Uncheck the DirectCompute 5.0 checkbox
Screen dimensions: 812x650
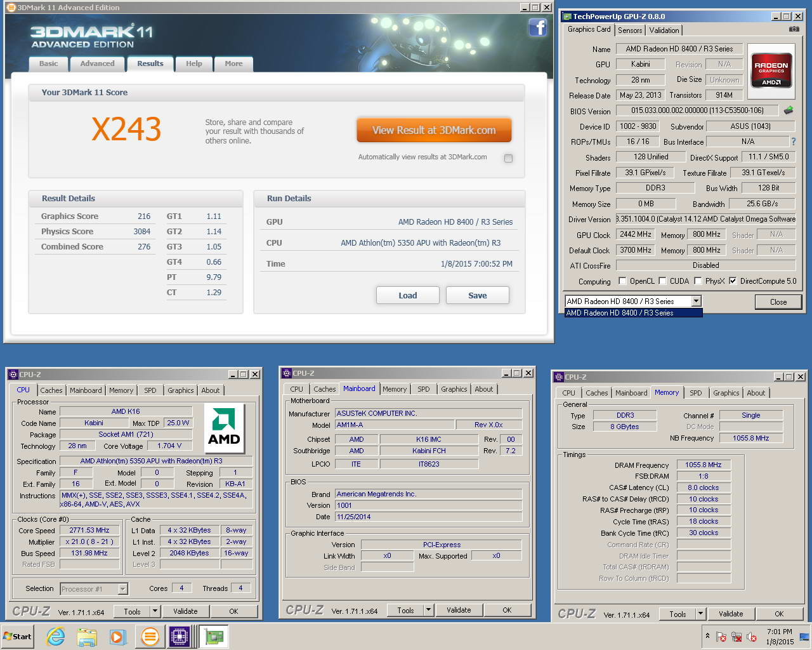(733, 281)
